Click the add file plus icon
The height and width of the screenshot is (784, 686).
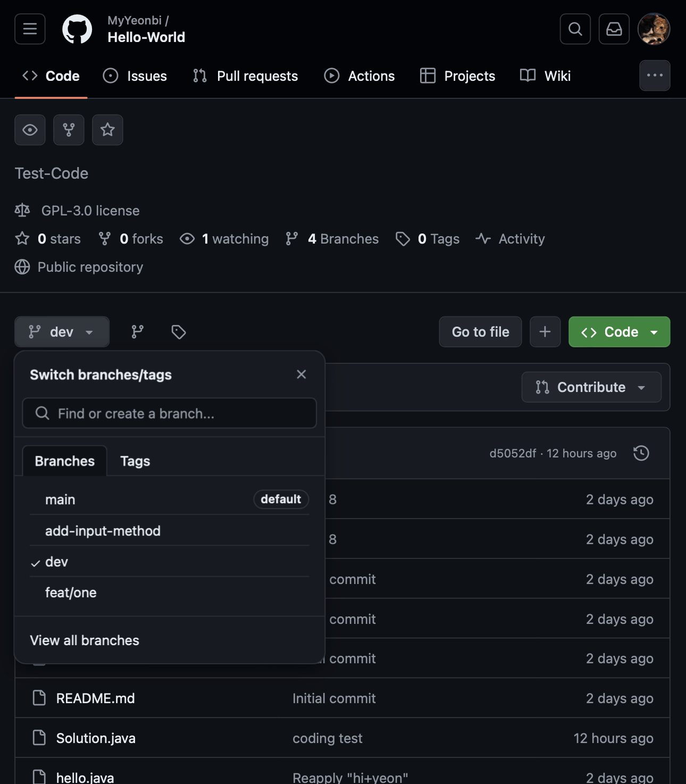click(545, 332)
